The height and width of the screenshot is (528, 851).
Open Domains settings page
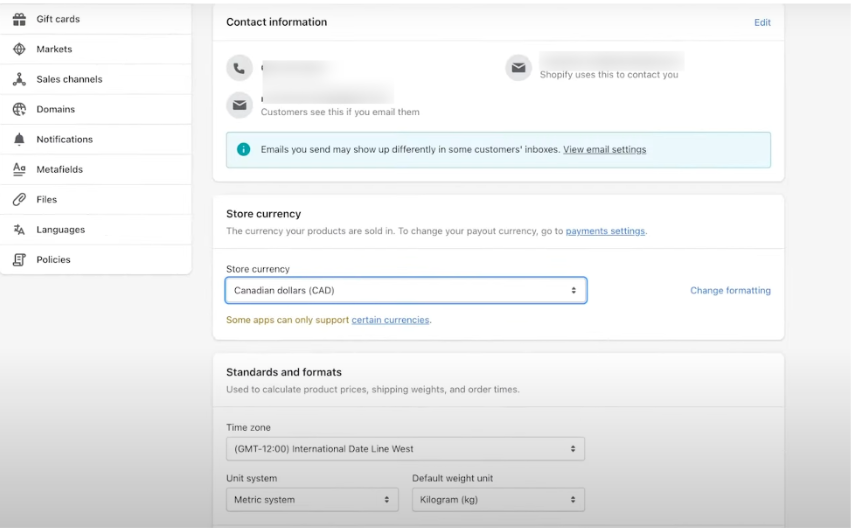coord(96,109)
